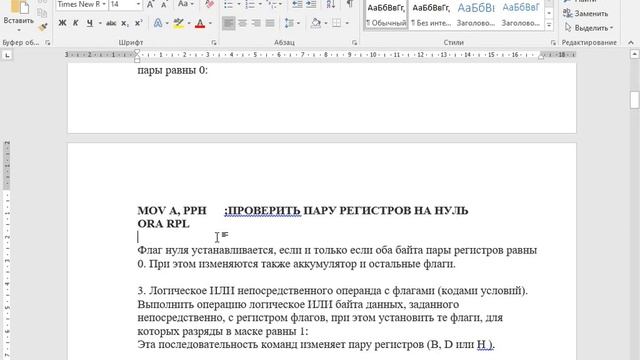Toggle superscript x² button
The height and width of the screenshot is (360, 640).
tap(138, 23)
